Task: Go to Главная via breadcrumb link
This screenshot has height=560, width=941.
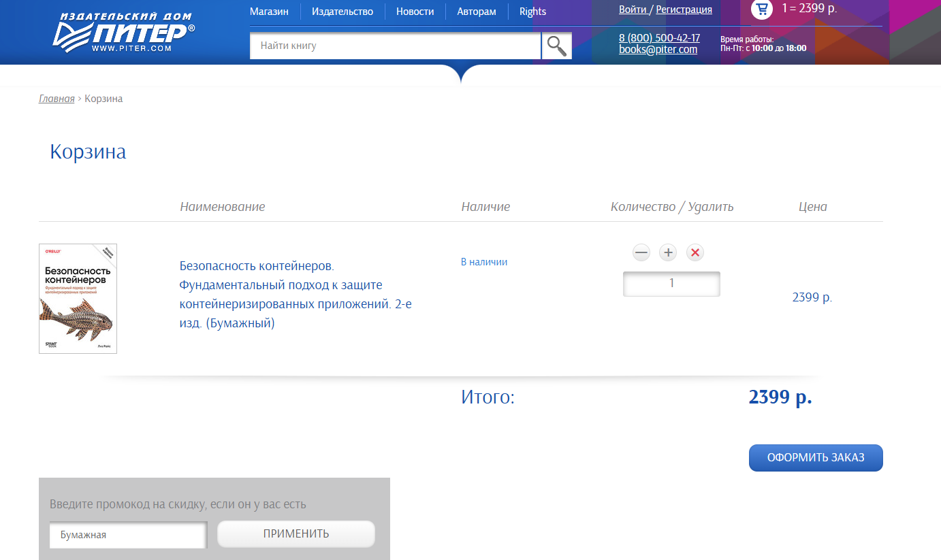Action: (57, 99)
